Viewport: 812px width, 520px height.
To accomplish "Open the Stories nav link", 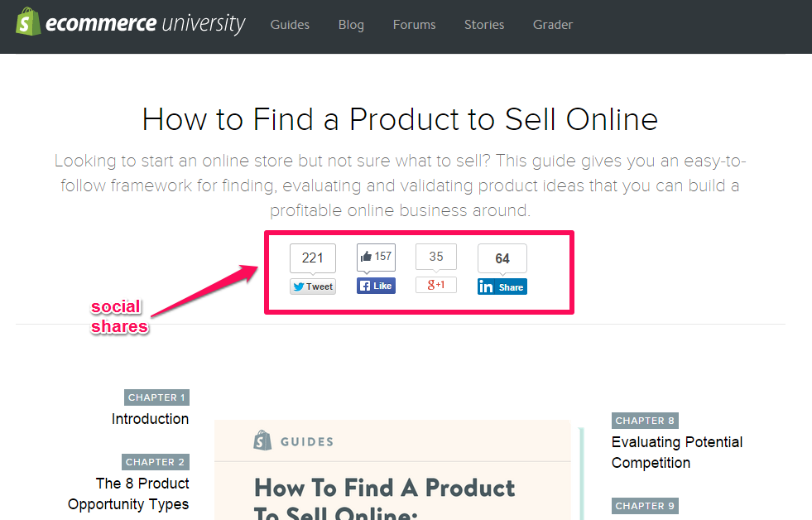I will [x=484, y=24].
